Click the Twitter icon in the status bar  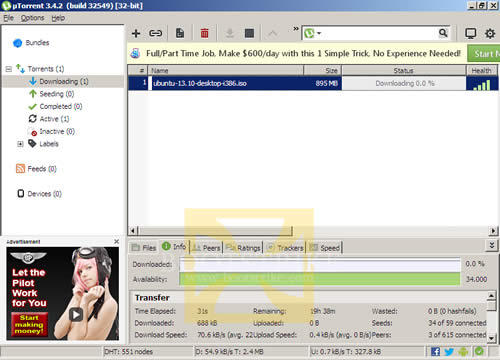(x=449, y=351)
